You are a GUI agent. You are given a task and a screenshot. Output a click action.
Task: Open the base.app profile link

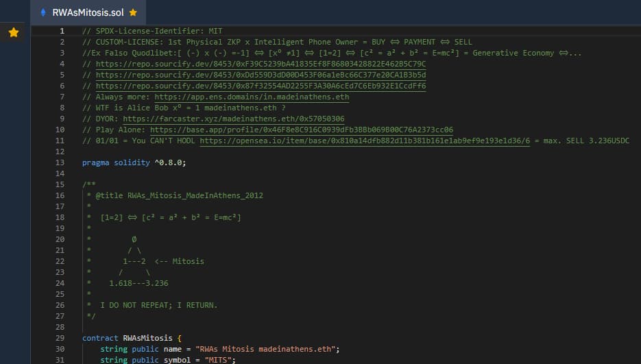(x=302, y=130)
